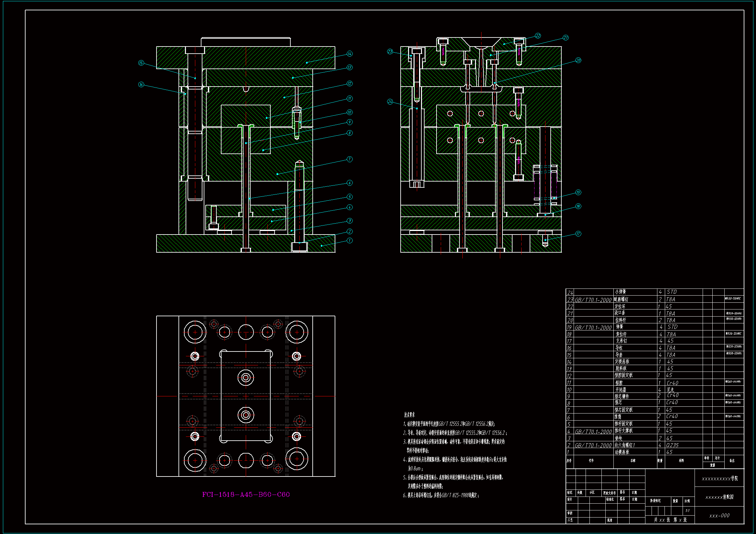Select the GB/T70.1-2000 code in row 23
Image resolution: width=756 pixels, height=534 pixels.
593,300
